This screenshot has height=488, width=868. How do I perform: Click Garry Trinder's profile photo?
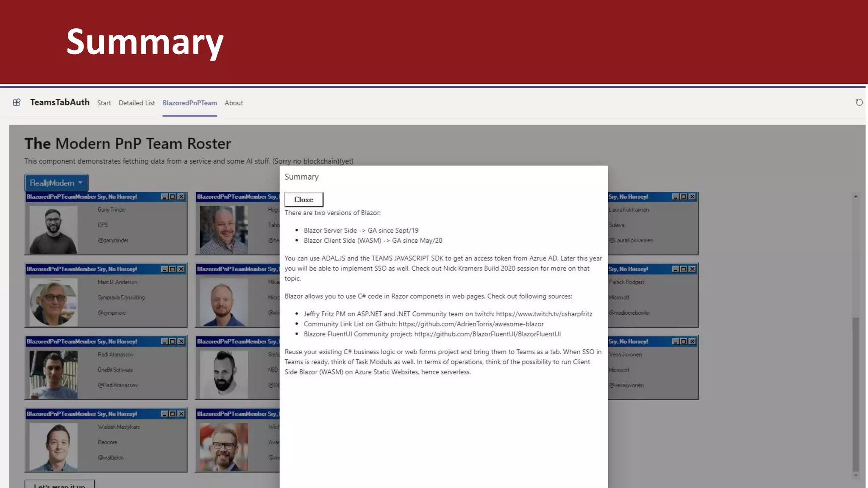coord(53,230)
